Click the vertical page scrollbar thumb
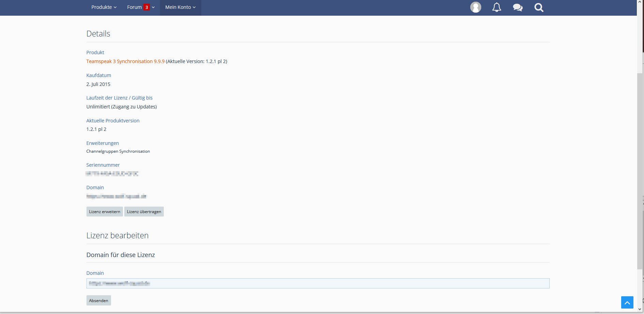 640,170
